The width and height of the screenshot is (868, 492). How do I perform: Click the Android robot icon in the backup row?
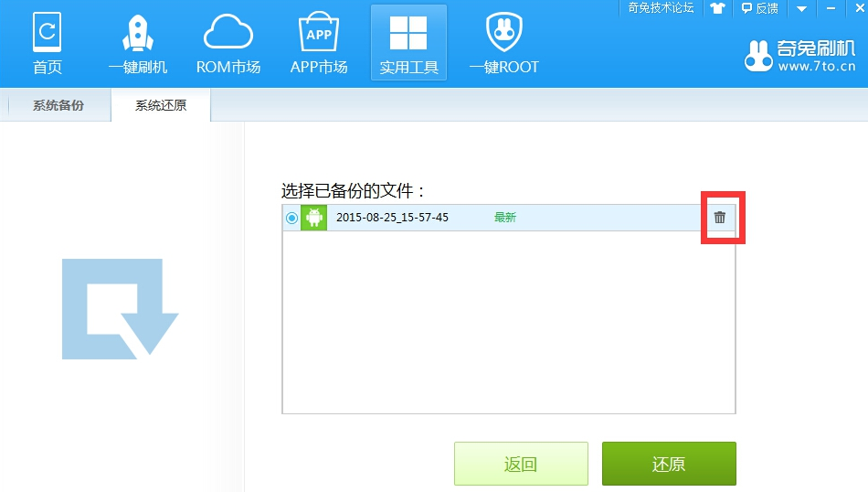(x=314, y=218)
